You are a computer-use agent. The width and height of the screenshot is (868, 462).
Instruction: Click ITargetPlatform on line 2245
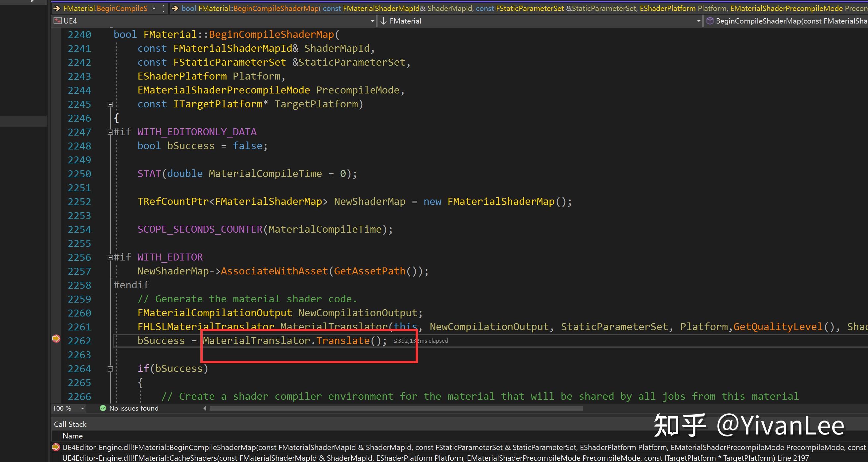(218, 104)
